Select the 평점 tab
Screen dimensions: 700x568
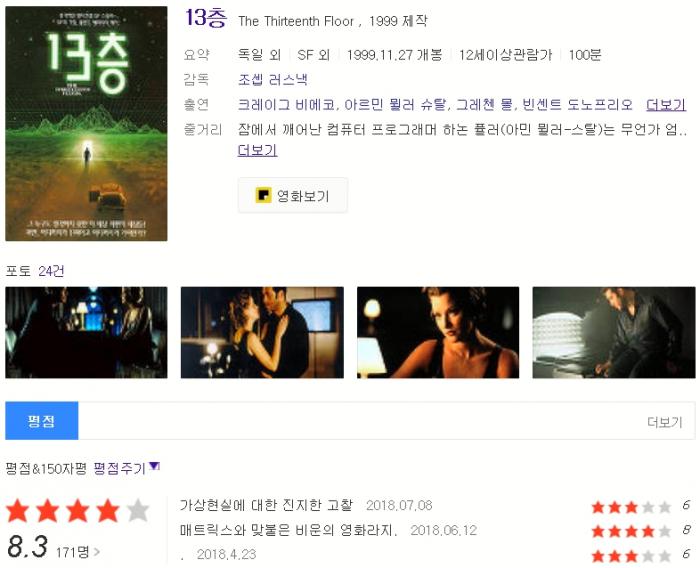tap(42, 421)
